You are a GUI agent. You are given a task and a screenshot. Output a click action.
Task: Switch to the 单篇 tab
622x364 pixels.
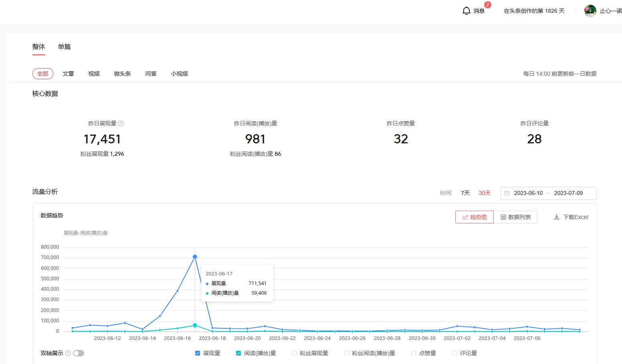64,47
